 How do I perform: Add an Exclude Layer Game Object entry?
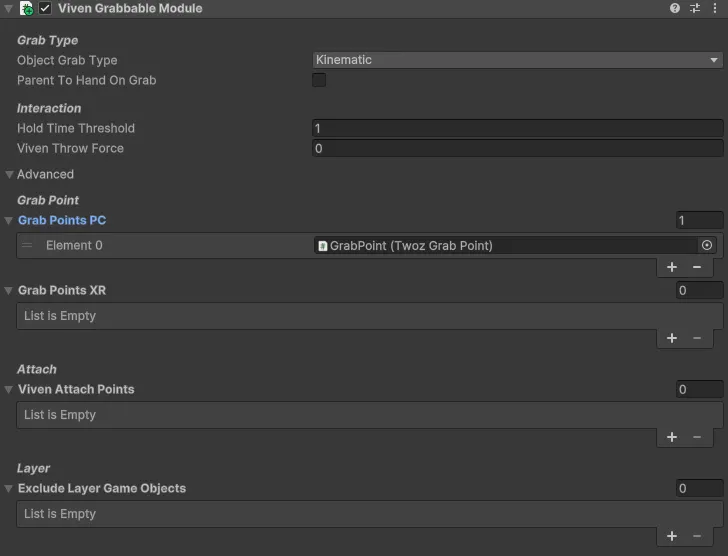(672, 536)
